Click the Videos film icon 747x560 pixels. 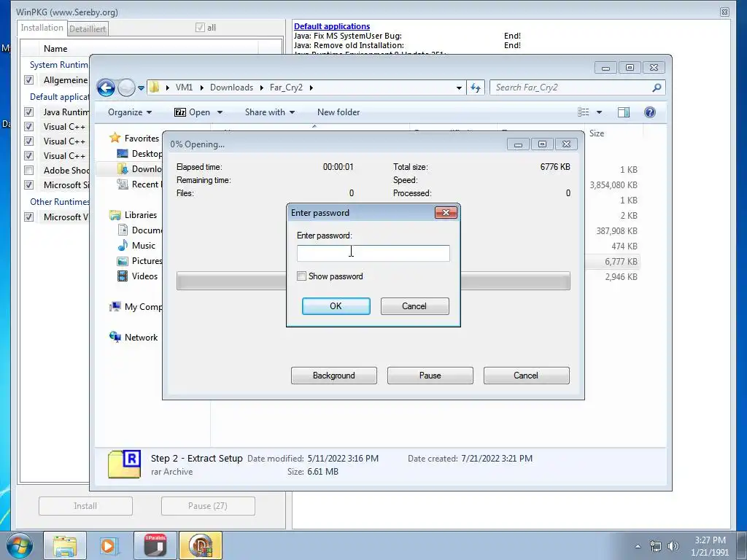[123, 276]
